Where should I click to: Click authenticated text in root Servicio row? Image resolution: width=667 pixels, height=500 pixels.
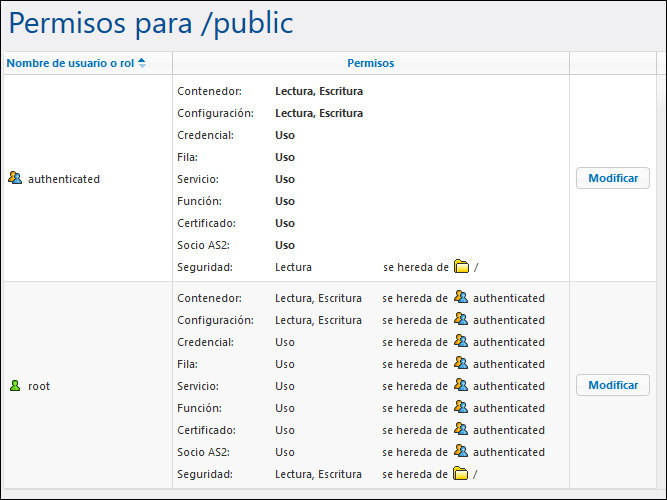[509, 386]
